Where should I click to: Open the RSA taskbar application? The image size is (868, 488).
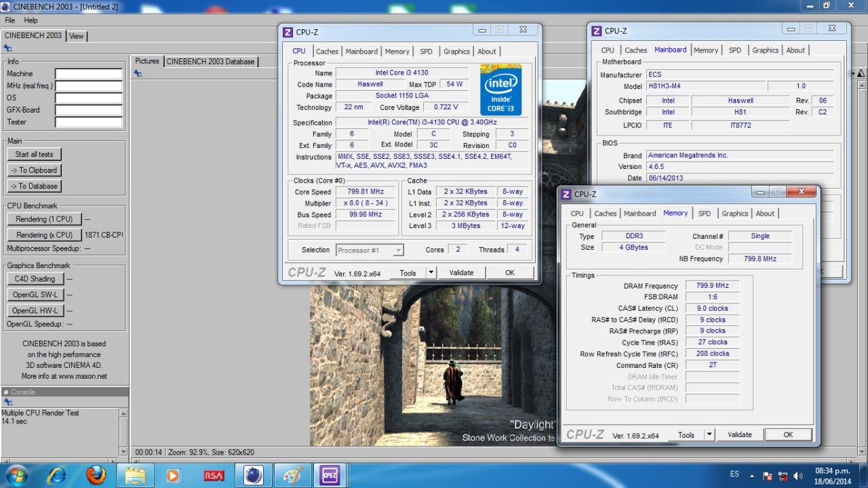[x=214, y=475]
